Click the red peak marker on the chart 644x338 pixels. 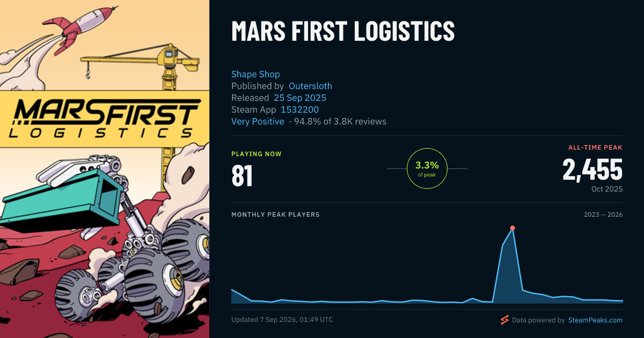tap(513, 228)
